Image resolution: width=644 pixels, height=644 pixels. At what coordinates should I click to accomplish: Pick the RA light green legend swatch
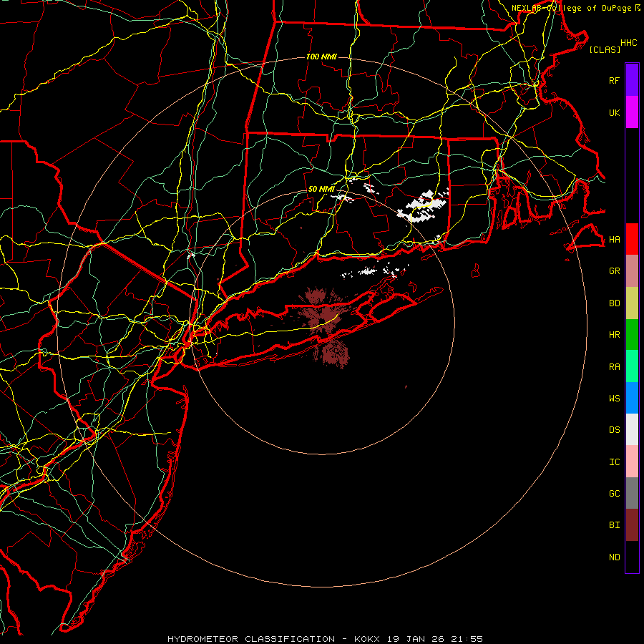(x=632, y=366)
